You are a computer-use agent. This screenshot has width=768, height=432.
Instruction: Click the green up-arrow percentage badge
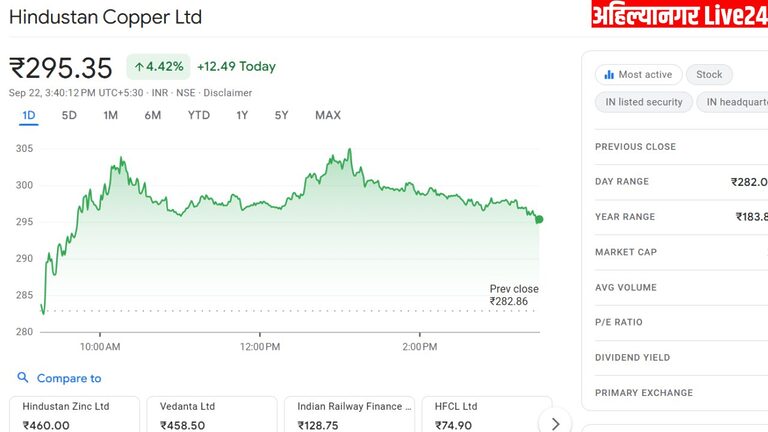click(x=158, y=67)
